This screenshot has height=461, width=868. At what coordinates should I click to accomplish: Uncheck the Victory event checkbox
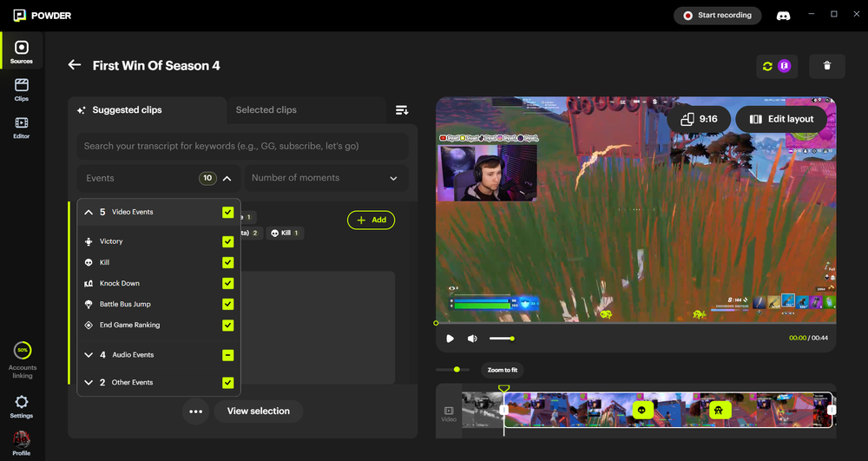tap(227, 241)
